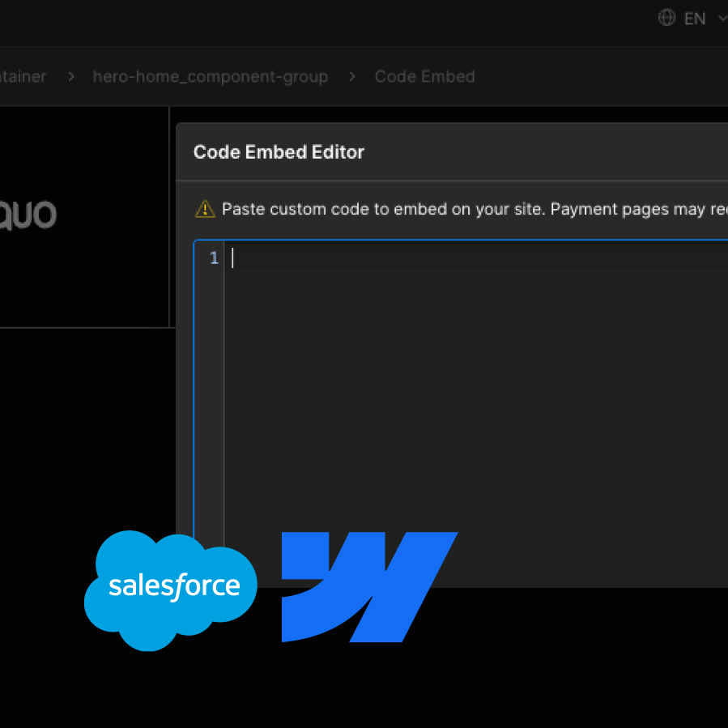Click line number 1 in the gutter
This screenshot has width=728, height=728.
coord(214,258)
